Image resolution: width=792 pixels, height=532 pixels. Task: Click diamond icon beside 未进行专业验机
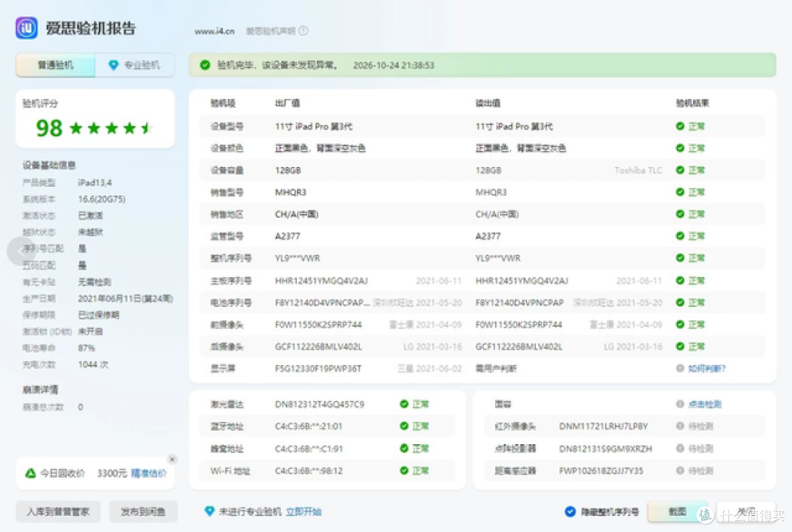(x=209, y=511)
